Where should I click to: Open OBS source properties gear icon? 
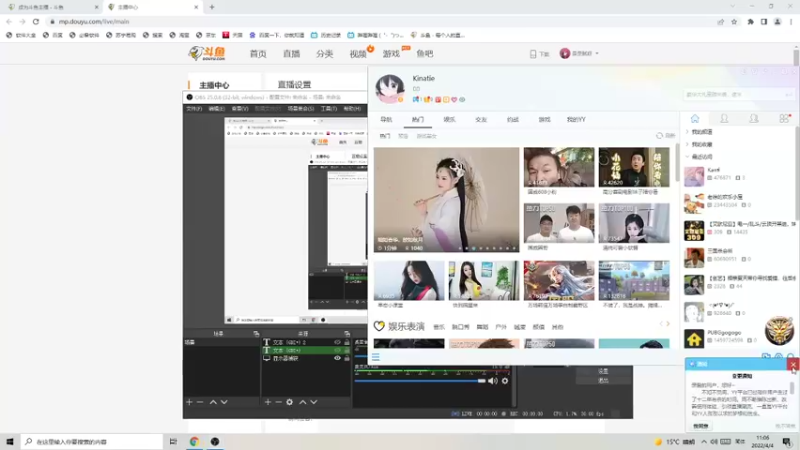click(x=289, y=402)
